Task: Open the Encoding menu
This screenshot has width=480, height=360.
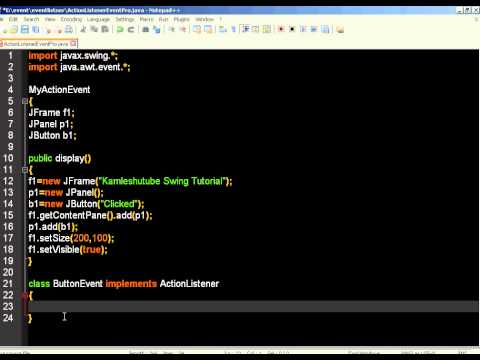Action: (71, 20)
